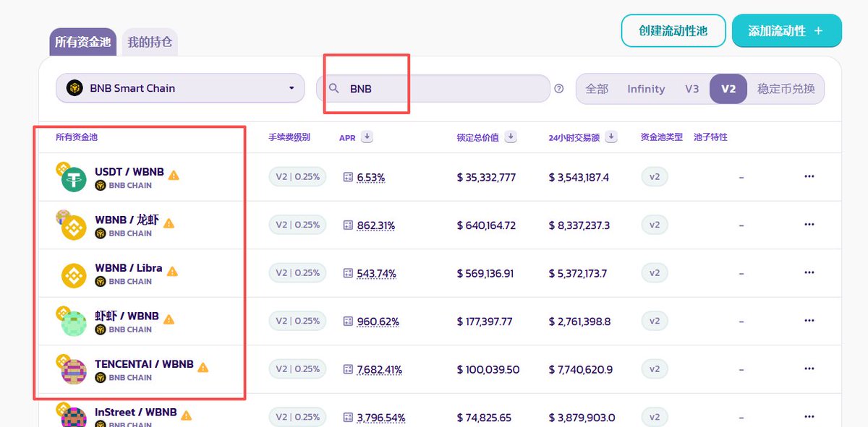Click warning icon next to WBNB / Libra
Screen dimensions: 868x427
click(172, 271)
